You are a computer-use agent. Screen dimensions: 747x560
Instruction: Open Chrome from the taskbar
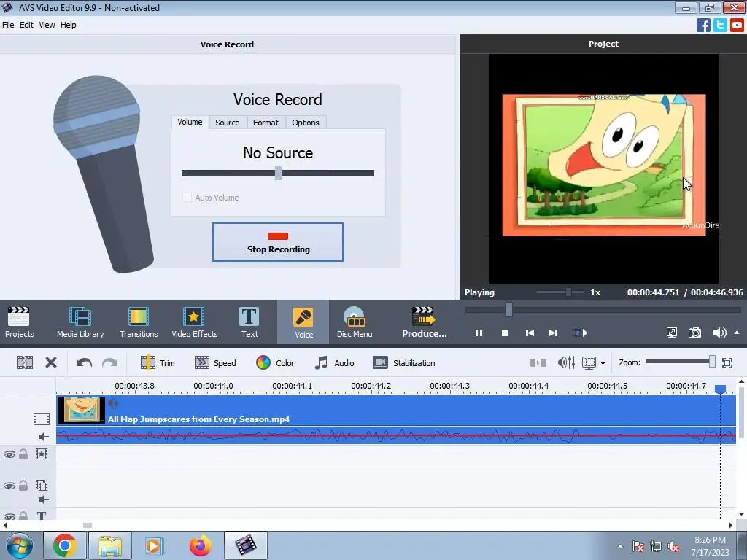tap(64, 545)
